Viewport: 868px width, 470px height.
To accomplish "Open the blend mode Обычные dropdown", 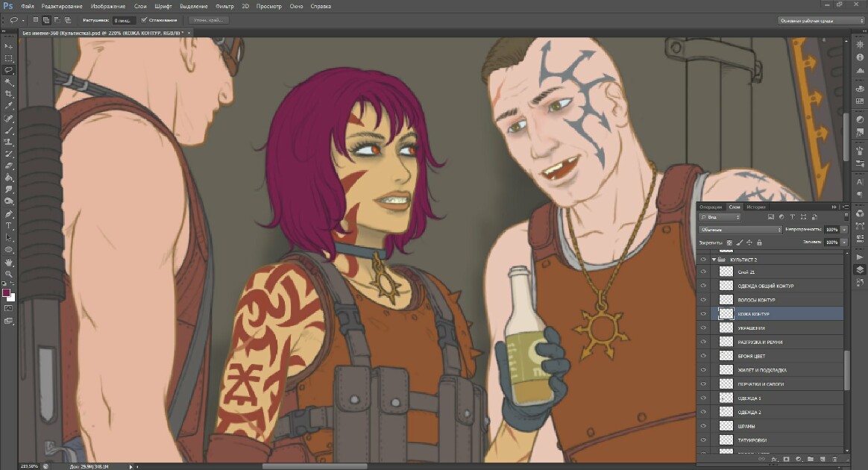I will click(740, 229).
